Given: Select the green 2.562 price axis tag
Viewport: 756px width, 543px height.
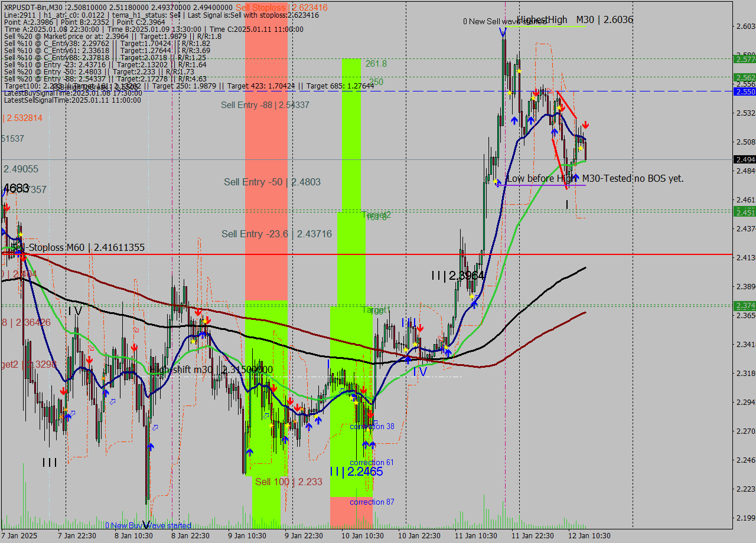Looking at the screenshot, I should [745, 77].
